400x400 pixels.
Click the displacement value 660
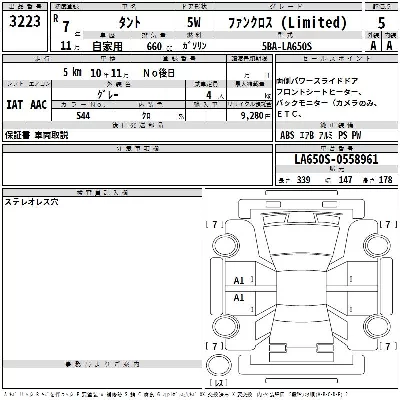[x=154, y=46]
